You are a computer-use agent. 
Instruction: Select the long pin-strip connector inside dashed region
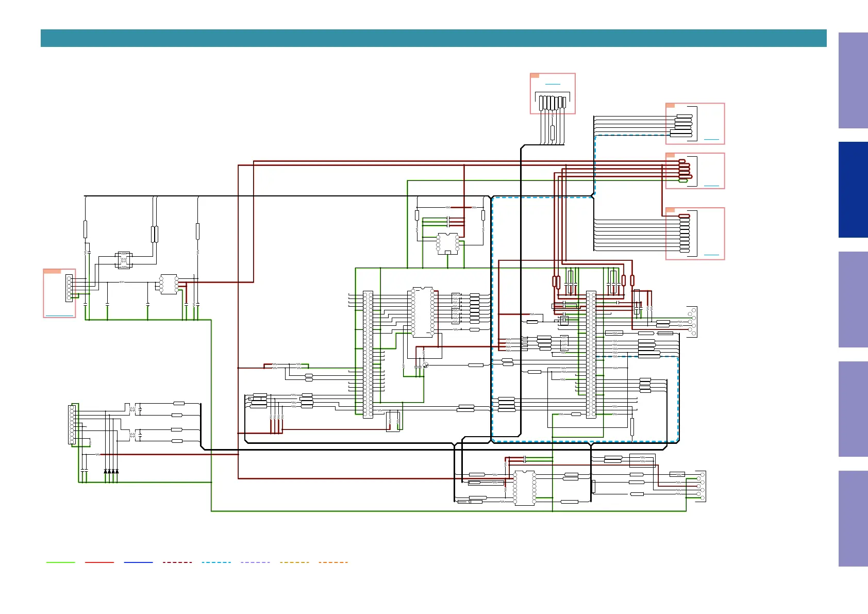pyautogui.click(x=591, y=355)
